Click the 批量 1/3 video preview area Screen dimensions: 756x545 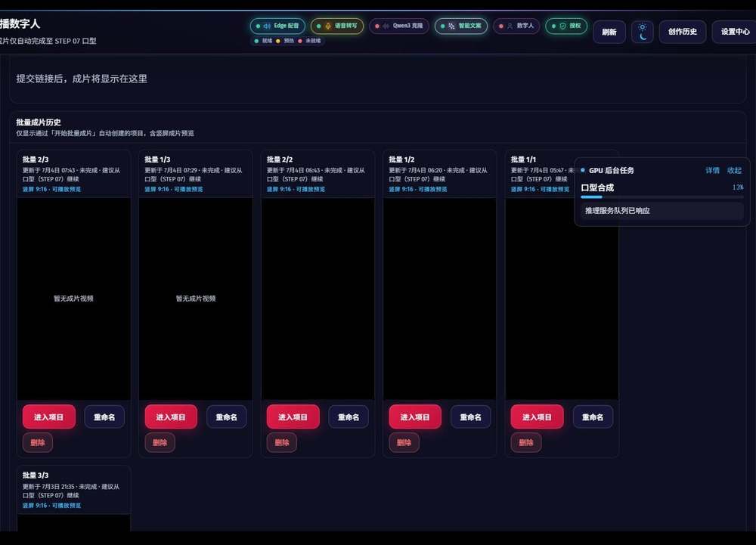pos(196,299)
